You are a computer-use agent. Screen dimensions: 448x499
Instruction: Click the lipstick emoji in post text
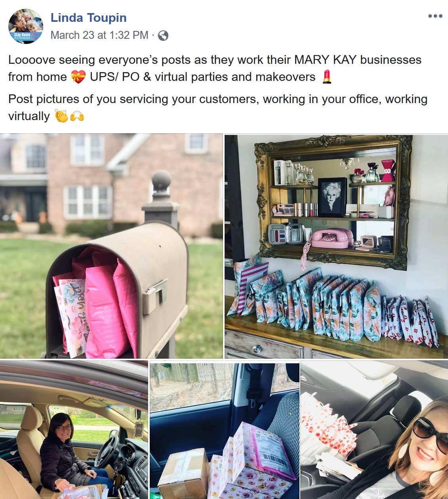pyautogui.click(x=327, y=76)
